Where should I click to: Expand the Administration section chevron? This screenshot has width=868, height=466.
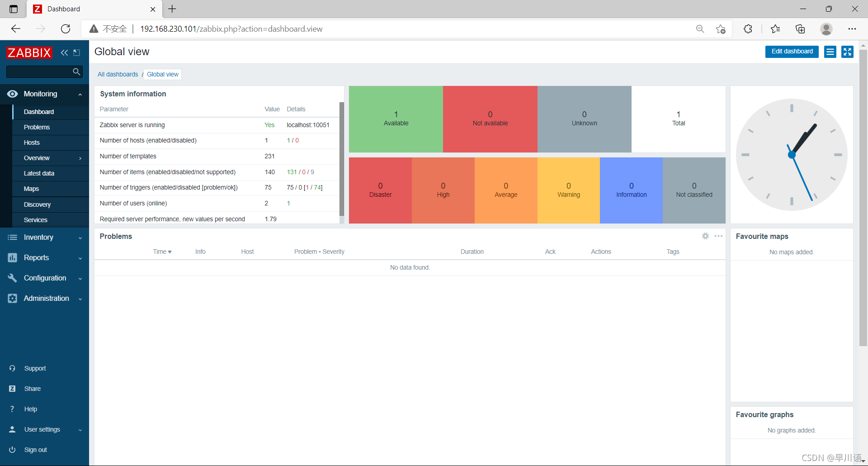point(80,299)
